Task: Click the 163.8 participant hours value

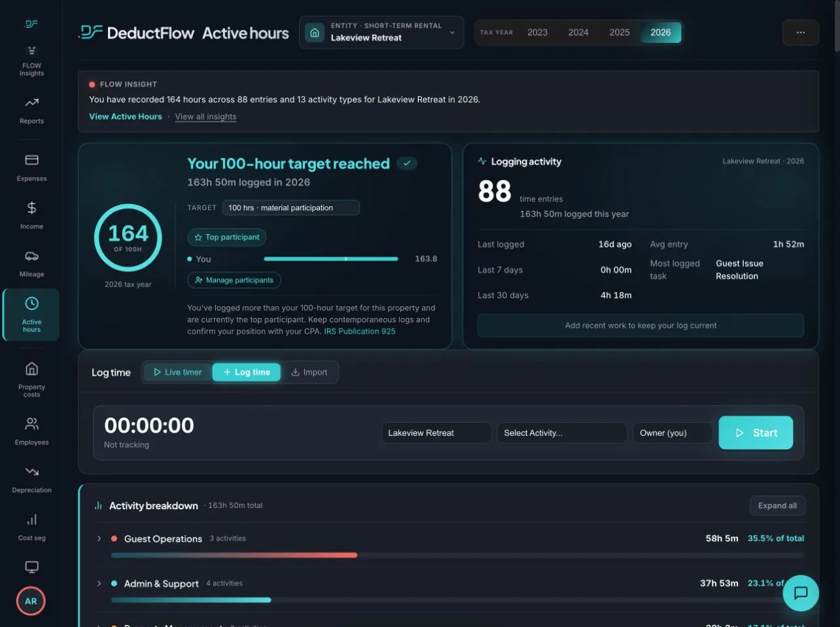Action: point(426,259)
